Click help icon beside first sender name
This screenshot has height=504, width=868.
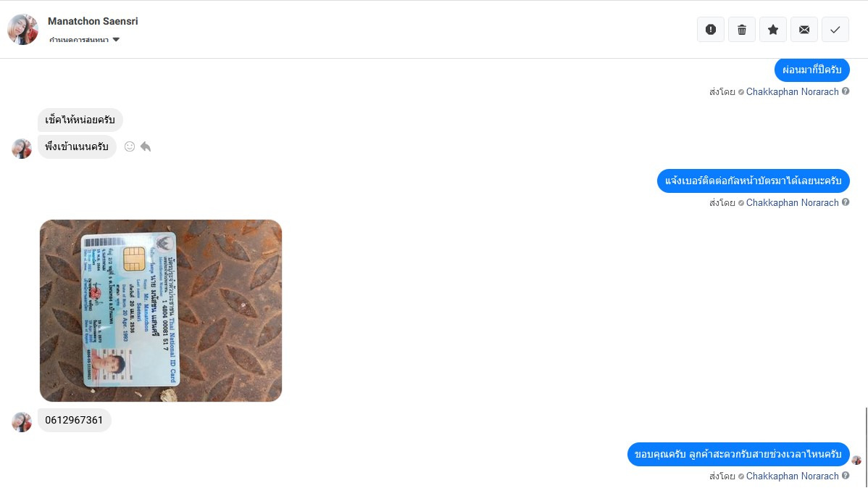coord(846,91)
